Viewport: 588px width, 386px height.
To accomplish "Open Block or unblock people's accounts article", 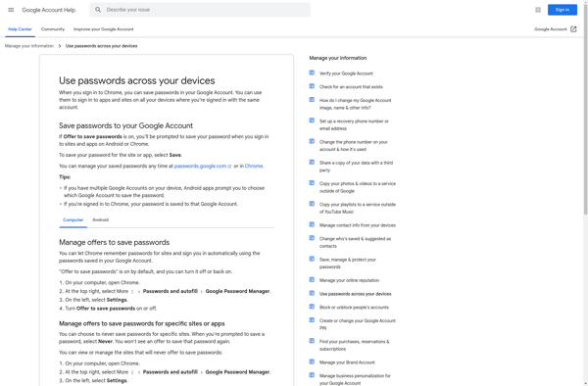I will tap(354, 308).
